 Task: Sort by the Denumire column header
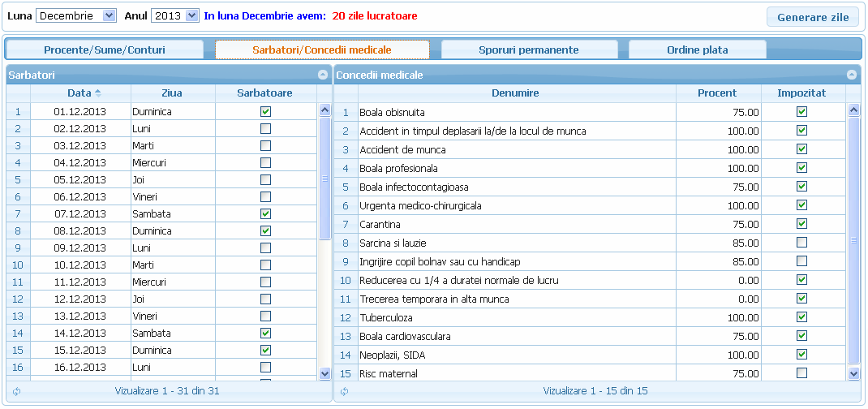(515, 93)
